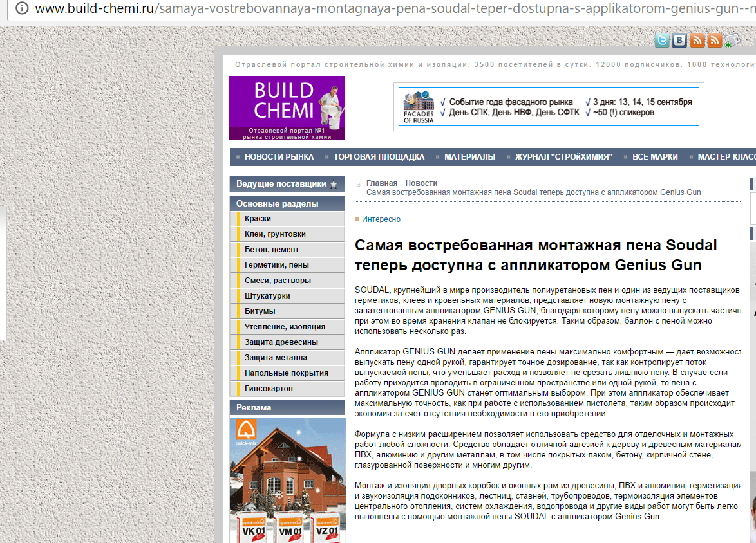
Task: Go to Главная breadcrumb link
Action: 382,183
